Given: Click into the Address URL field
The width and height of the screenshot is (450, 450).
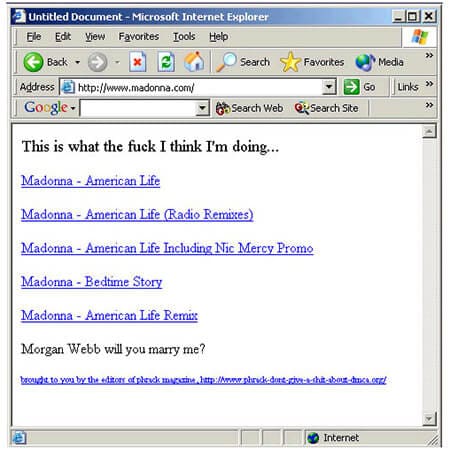Looking at the screenshot, I should 199,88.
